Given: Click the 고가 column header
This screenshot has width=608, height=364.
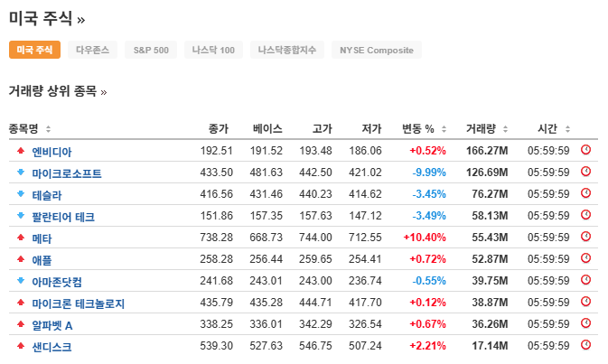Looking at the screenshot, I should [323, 128].
